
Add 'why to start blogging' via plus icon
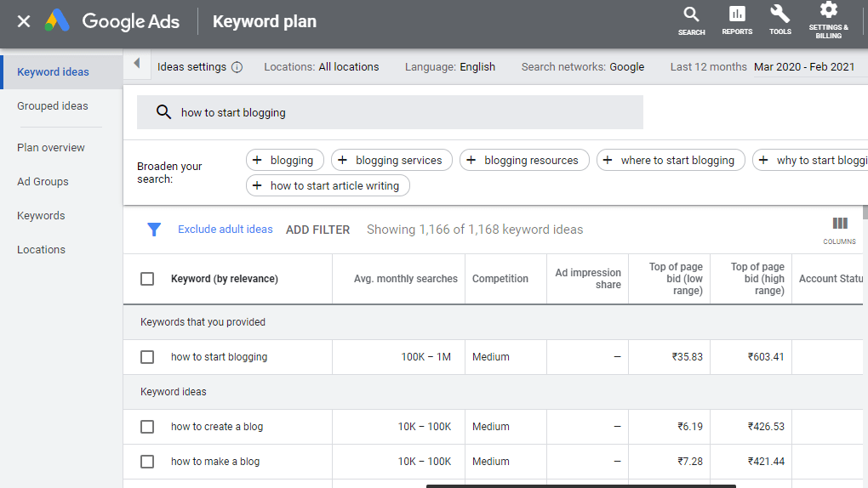[x=763, y=160]
